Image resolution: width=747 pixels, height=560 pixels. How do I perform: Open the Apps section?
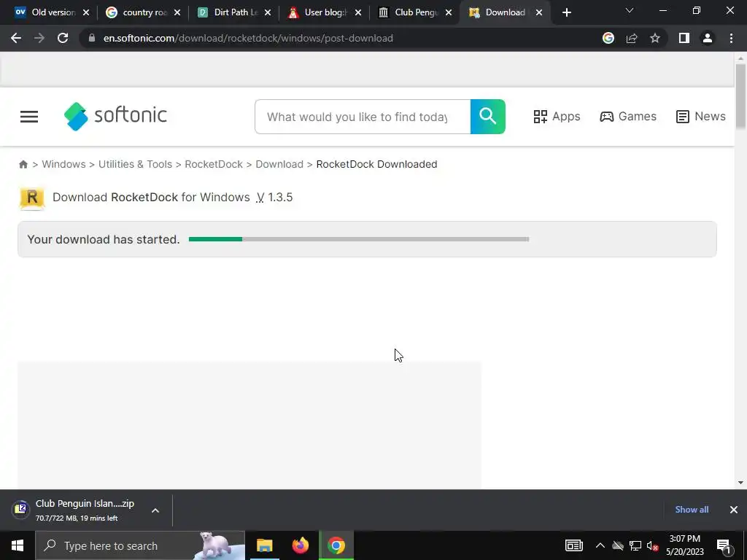click(x=557, y=117)
